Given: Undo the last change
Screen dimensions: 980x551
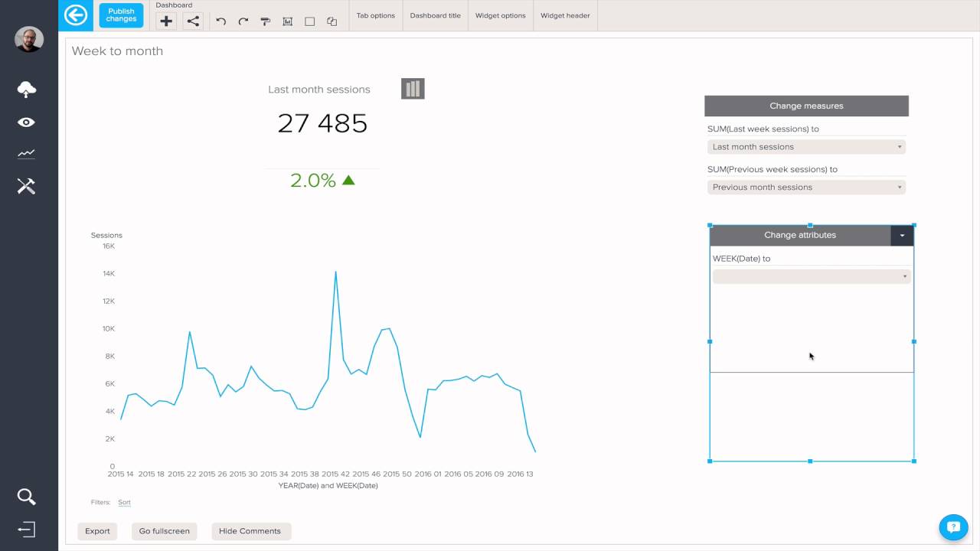Looking at the screenshot, I should [221, 21].
